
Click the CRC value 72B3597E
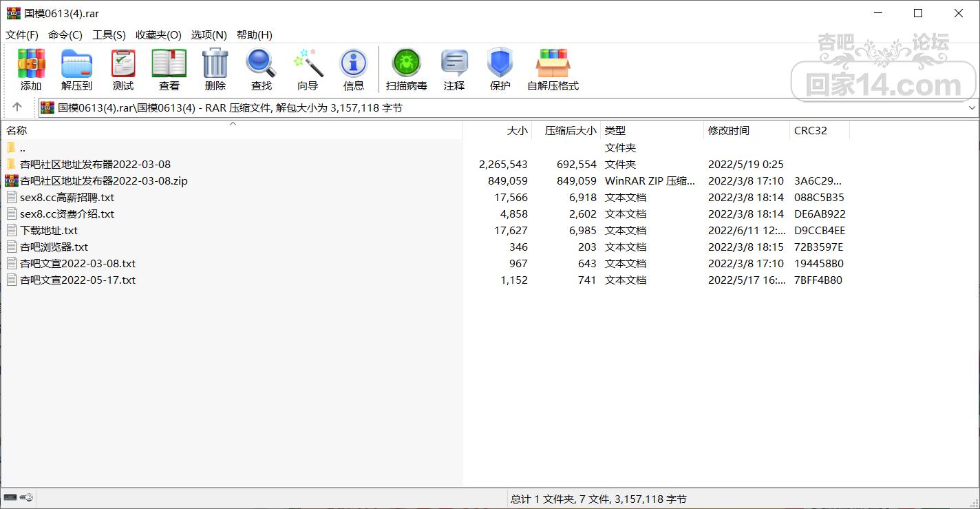click(x=818, y=247)
